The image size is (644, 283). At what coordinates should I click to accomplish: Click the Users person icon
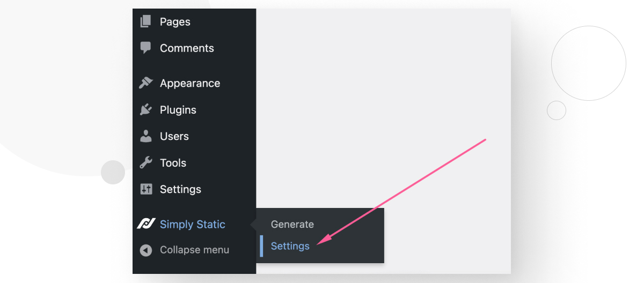(x=145, y=136)
